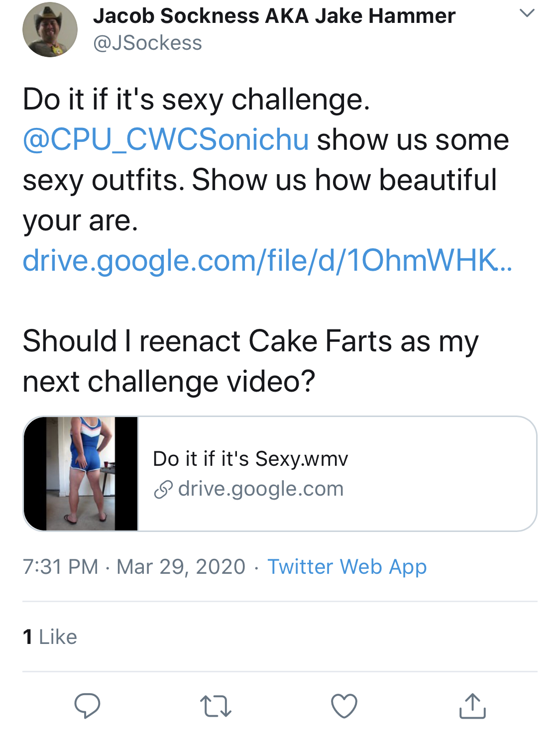The height and width of the screenshot is (739, 560).
Task: Click the 7:31 PM timestamp
Action: [x=61, y=567]
